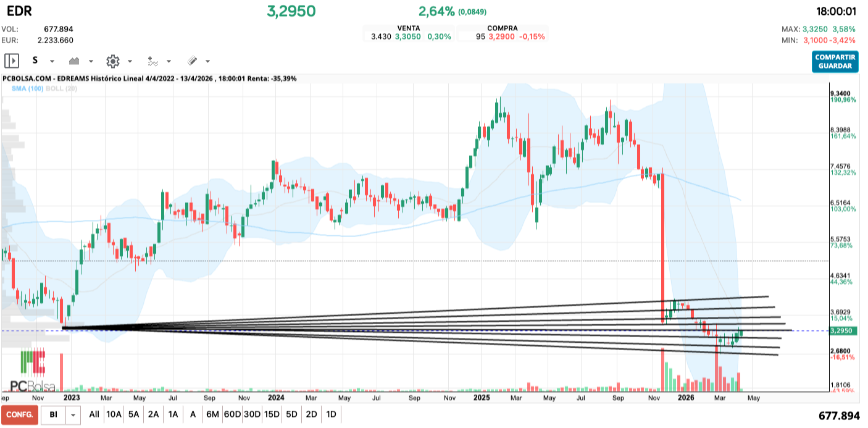Click the BI button
The image size is (868, 428).
(53, 415)
